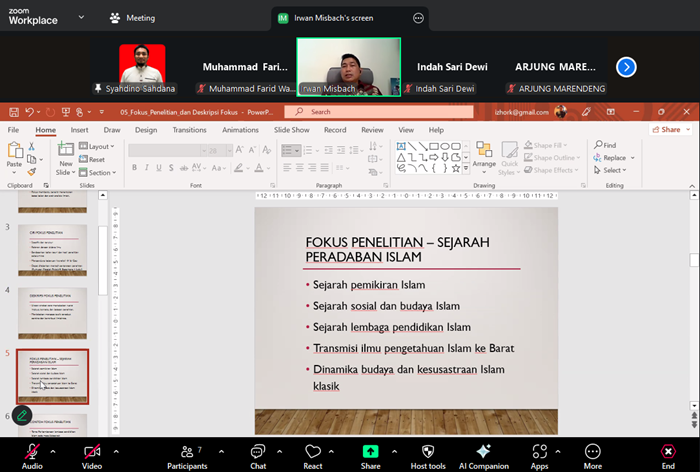The image size is (700, 472).
Task: Unmute the Audio microphone in Zoom
Action: 32,456
